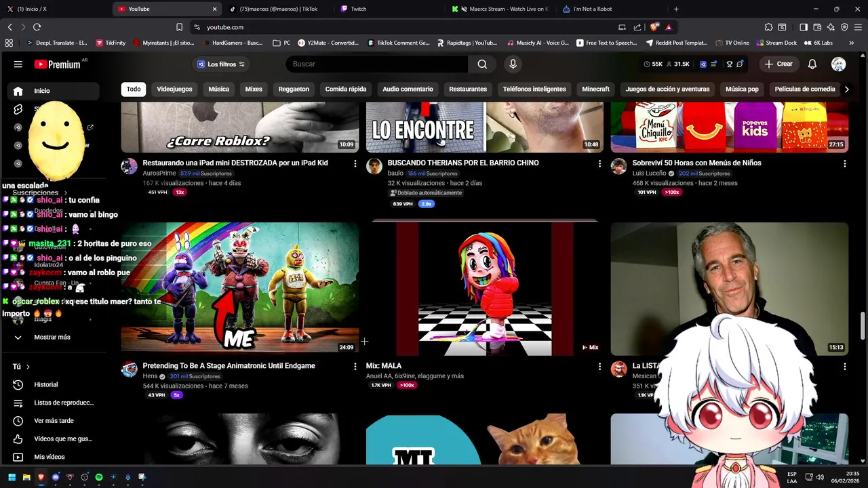
Task: Open the Brave Wallet icon
Action: coord(817,27)
